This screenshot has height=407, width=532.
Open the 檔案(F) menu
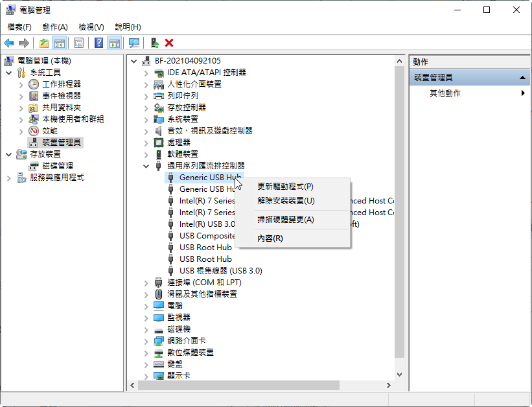(x=19, y=27)
